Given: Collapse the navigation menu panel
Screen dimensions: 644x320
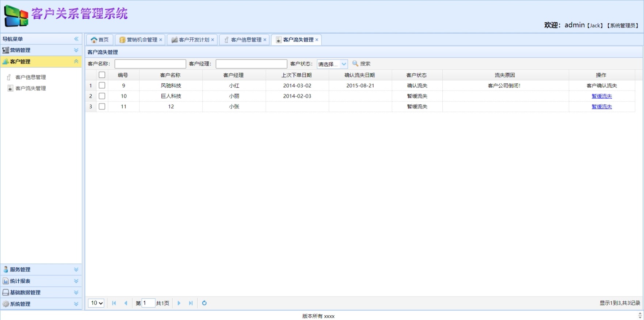Looking at the screenshot, I should (76, 39).
